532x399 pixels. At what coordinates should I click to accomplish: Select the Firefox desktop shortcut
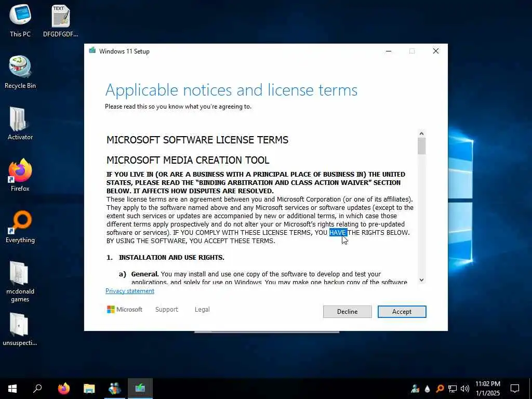click(20, 175)
